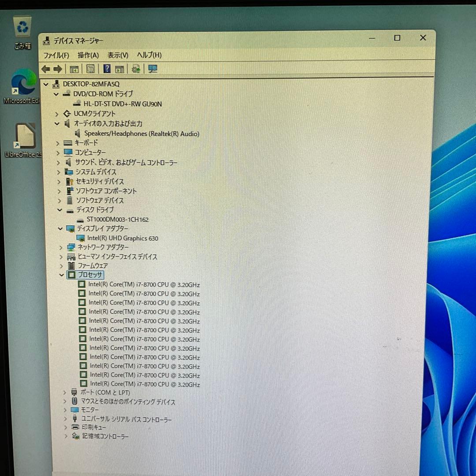Expand the キーボード category
Screen dimensions: 476x476
pos(58,143)
